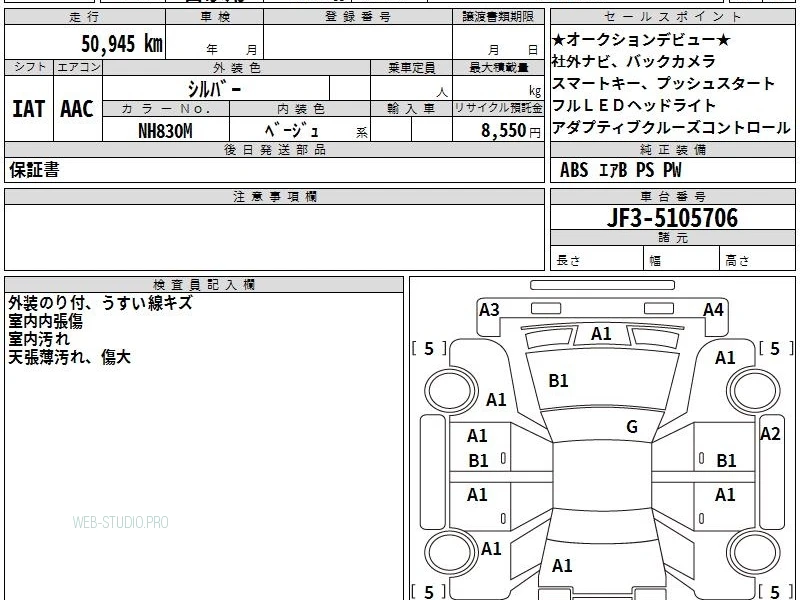Viewport: 800px width, 600px height.
Task: Select the note 室内汚れ
Action: coord(39,339)
